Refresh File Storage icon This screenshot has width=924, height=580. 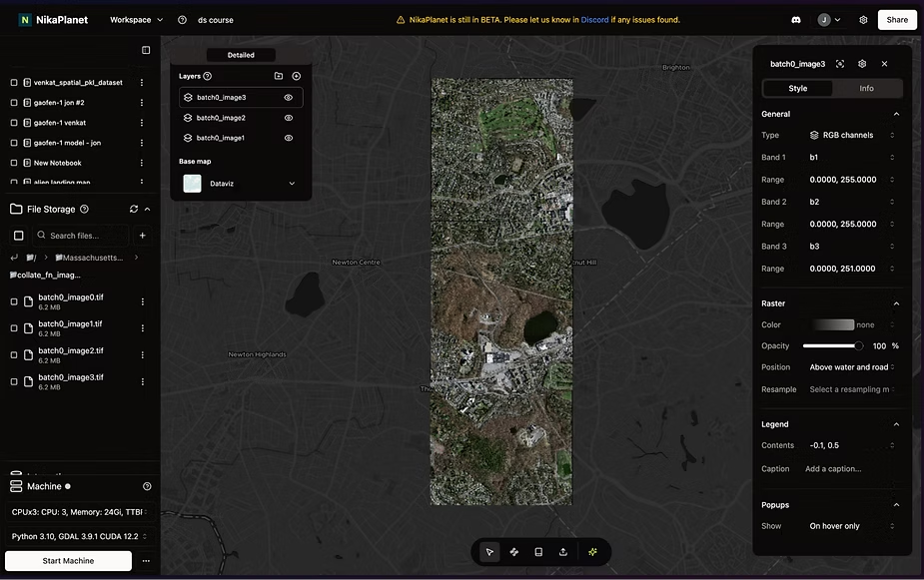134,209
